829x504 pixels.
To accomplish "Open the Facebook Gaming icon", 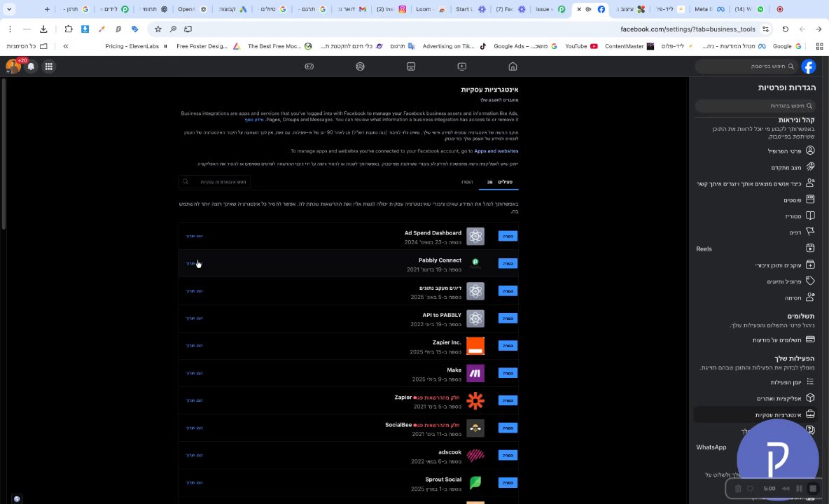I will pyautogui.click(x=309, y=66).
